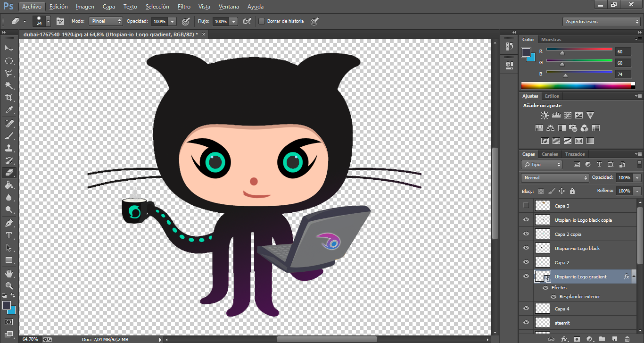Add a Curves adjustment
Viewport: 644px width, 343px height.
pos(568,115)
